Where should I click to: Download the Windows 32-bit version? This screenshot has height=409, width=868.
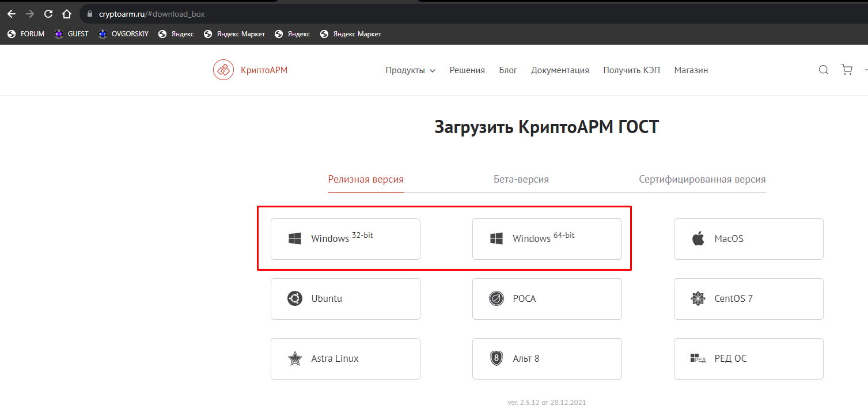point(346,238)
